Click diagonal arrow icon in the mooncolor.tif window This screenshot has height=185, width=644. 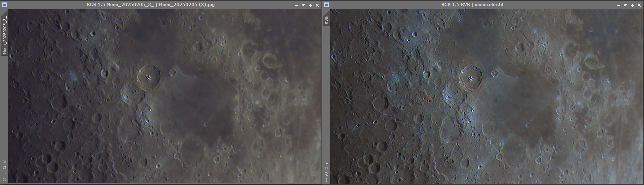(x=326, y=162)
